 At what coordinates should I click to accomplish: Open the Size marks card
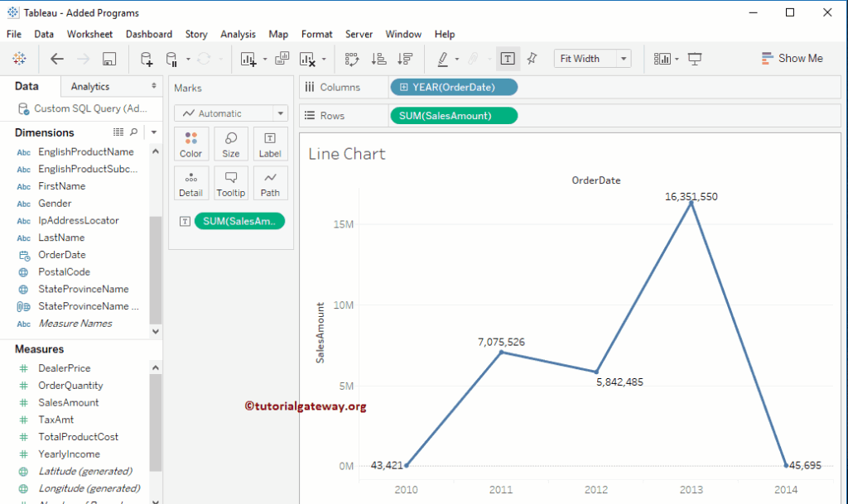click(x=231, y=144)
